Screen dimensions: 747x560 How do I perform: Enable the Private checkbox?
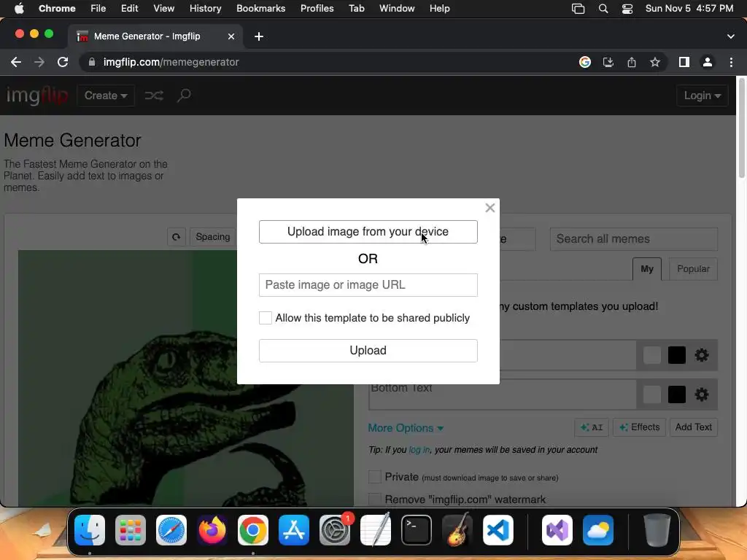(x=375, y=477)
